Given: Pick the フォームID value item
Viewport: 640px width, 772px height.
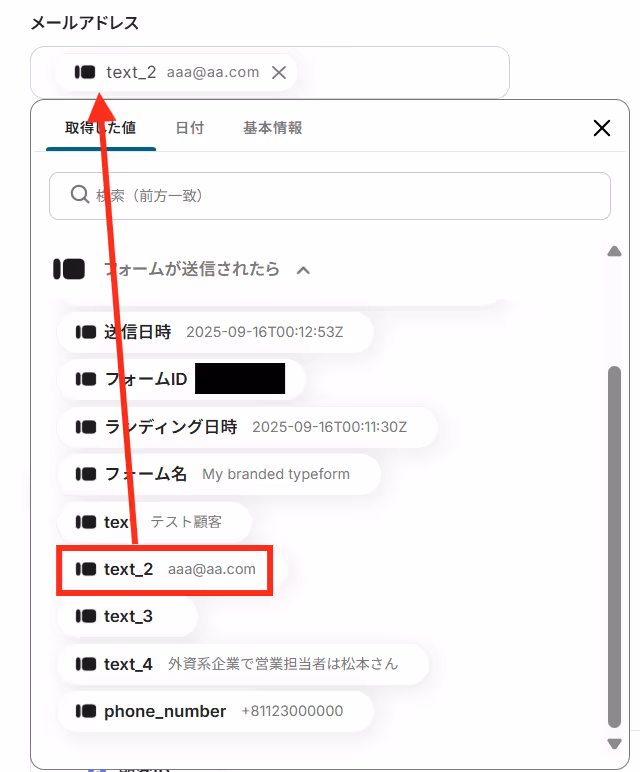Looking at the screenshot, I should (x=181, y=379).
